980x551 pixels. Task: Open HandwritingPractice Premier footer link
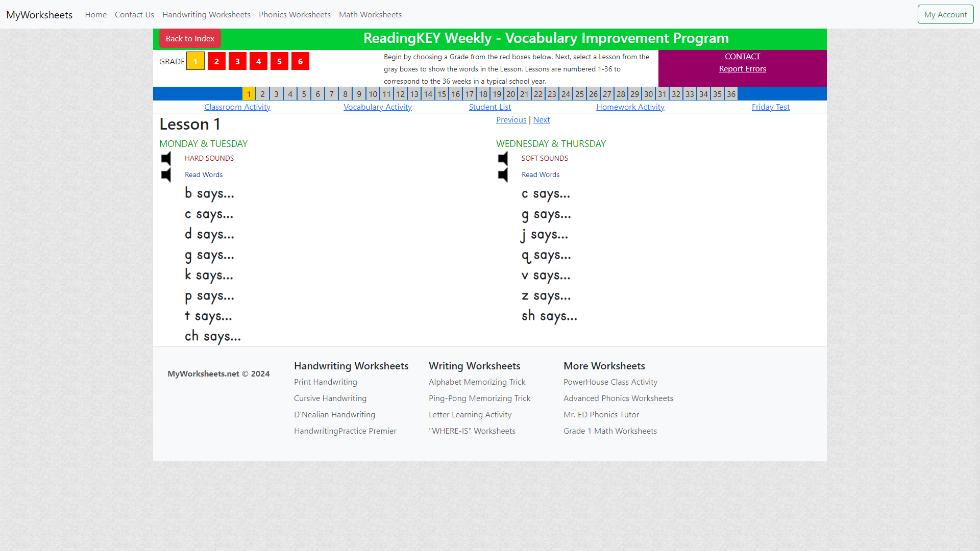[x=345, y=431]
